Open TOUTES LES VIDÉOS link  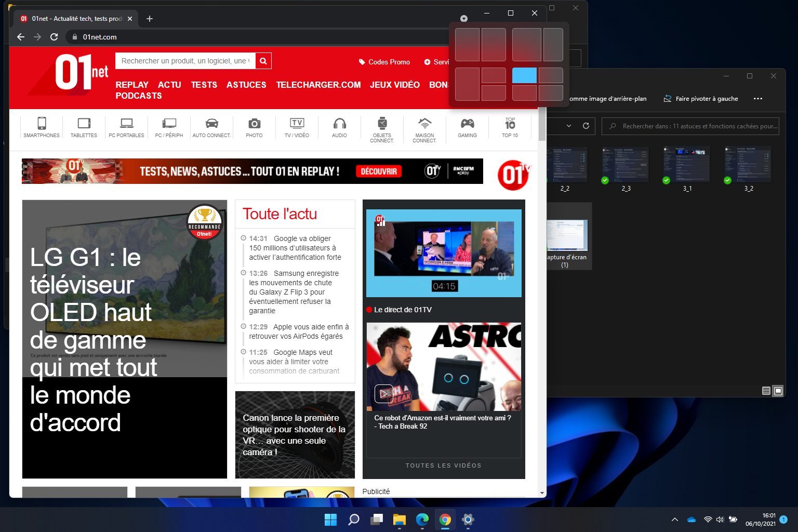tap(444, 465)
